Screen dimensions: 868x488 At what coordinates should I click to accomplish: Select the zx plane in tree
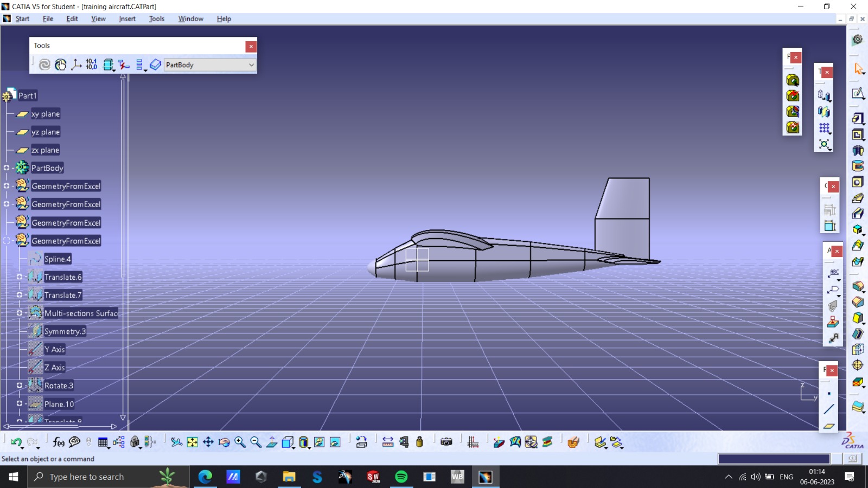click(45, 150)
